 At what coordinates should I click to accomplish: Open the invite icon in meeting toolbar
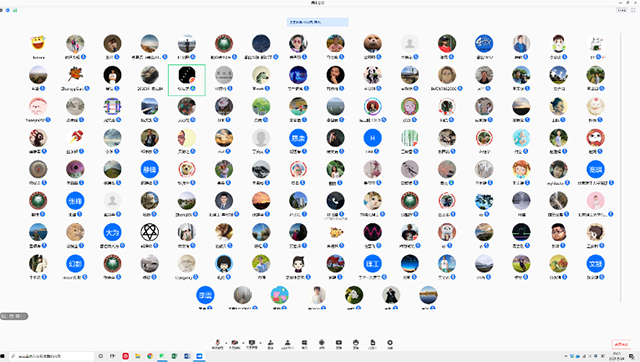[x=270, y=344]
